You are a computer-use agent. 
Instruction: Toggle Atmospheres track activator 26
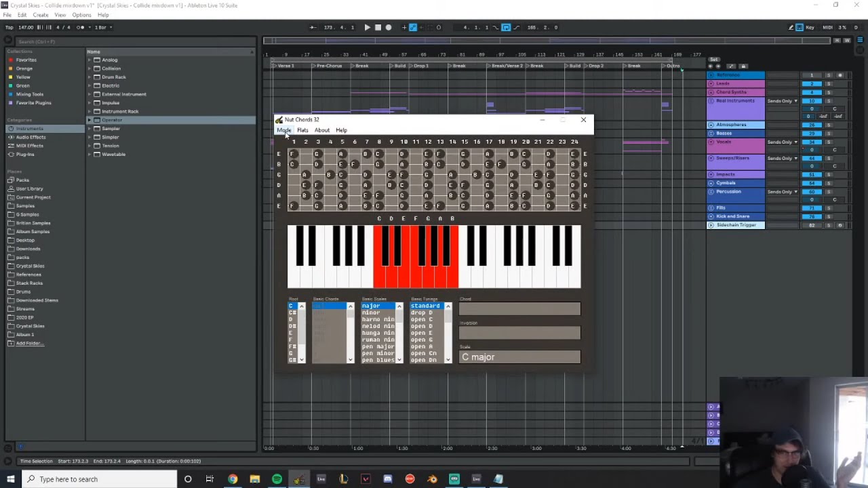(812, 125)
